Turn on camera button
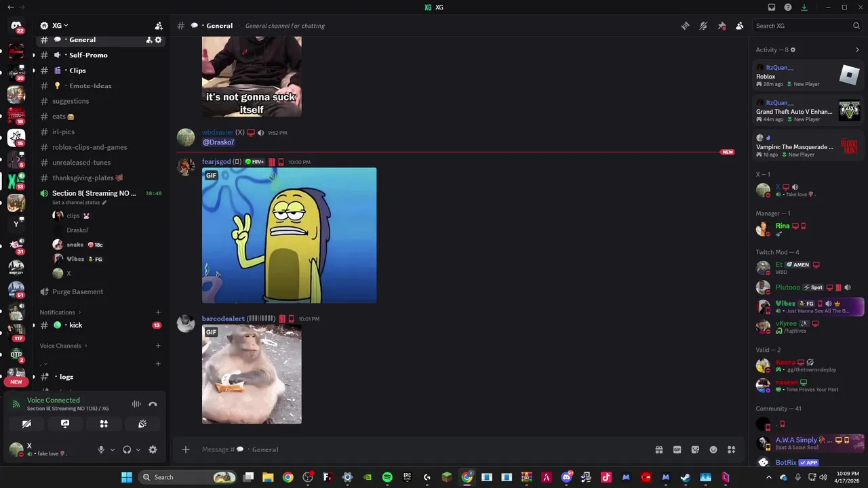This screenshot has width=868, height=488. (x=26, y=424)
